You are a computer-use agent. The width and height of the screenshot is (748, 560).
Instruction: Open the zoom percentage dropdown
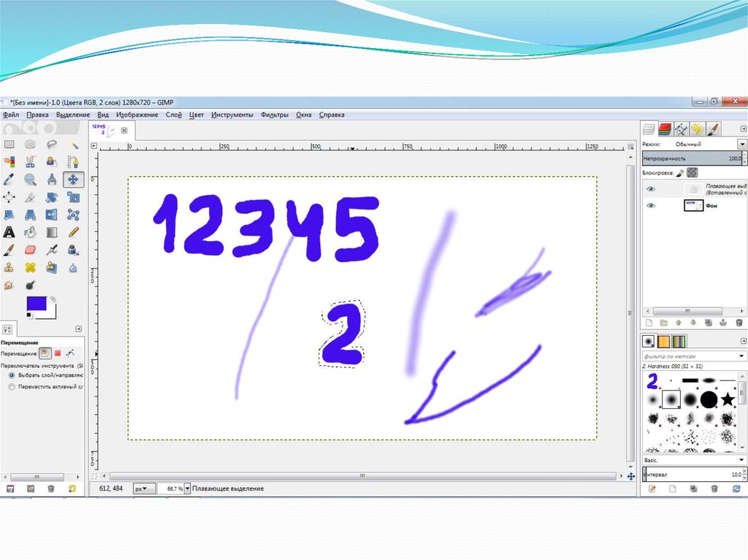[188, 489]
